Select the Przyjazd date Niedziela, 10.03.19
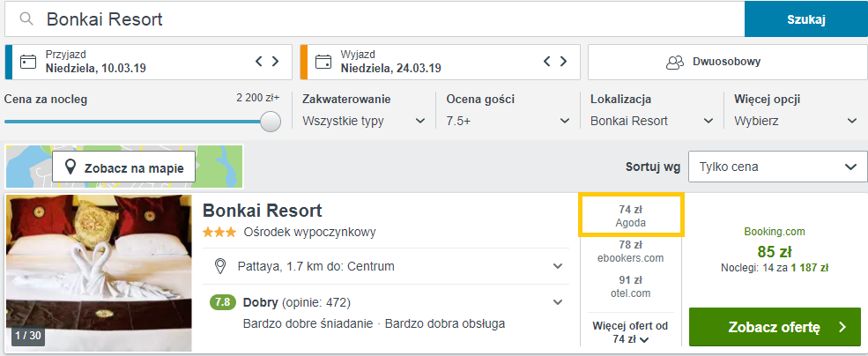This screenshot has height=356, width=868. point(96,69)
